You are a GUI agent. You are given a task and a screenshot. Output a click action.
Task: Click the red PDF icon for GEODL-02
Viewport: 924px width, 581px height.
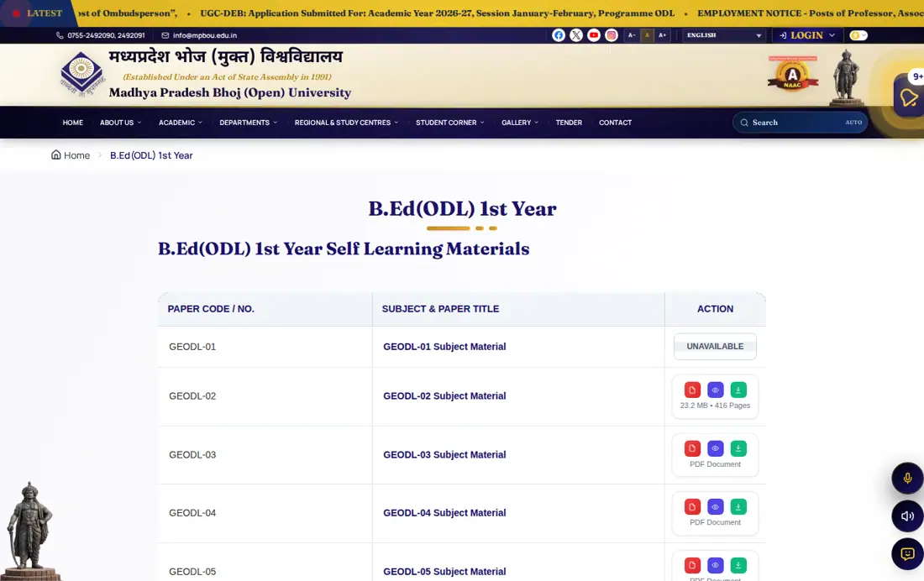(692, 390)
